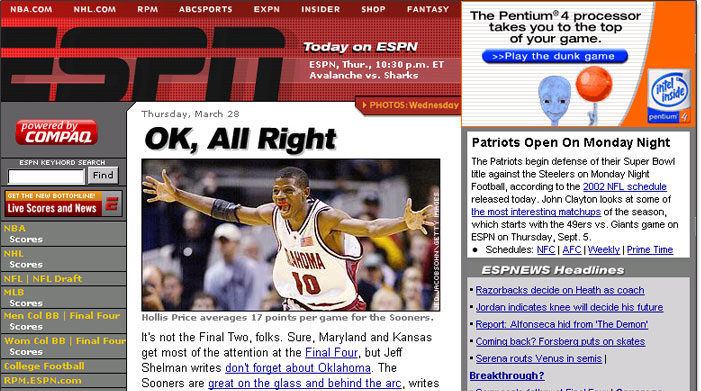Viewport: 701px width, 391px height.
Task: Open the College Football sidebar section
Action: pos(44,366)
